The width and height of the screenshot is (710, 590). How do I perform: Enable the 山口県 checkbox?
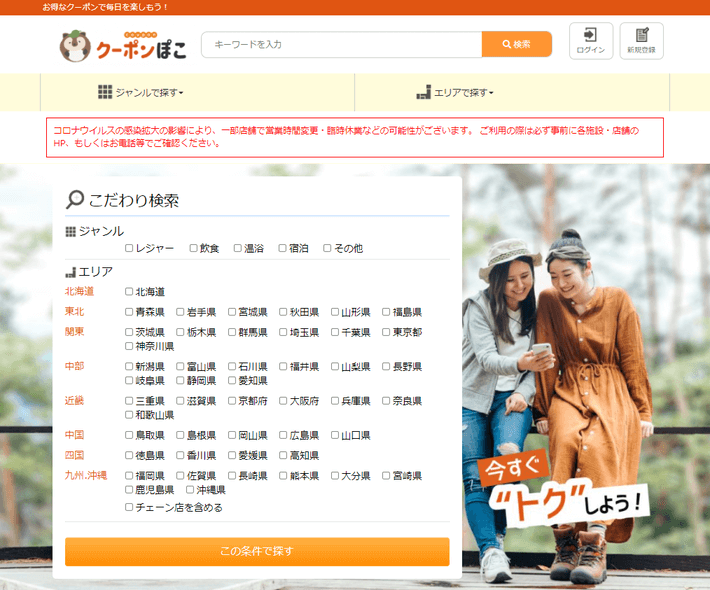tap(335, 435)
